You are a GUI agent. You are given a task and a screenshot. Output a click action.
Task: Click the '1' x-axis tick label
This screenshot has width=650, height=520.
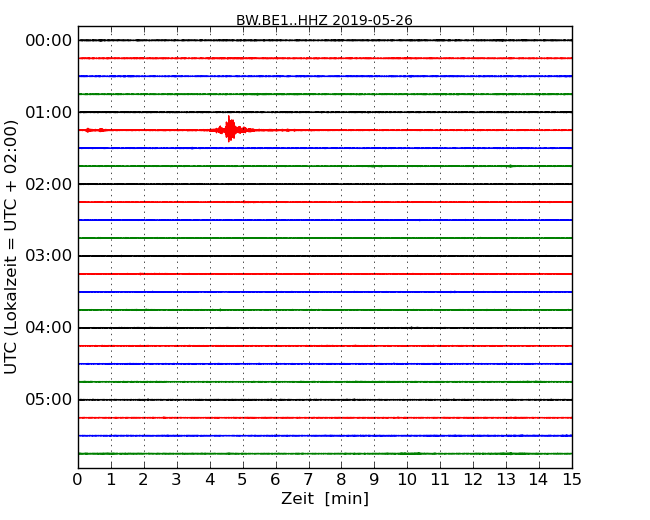pos(111,480)
